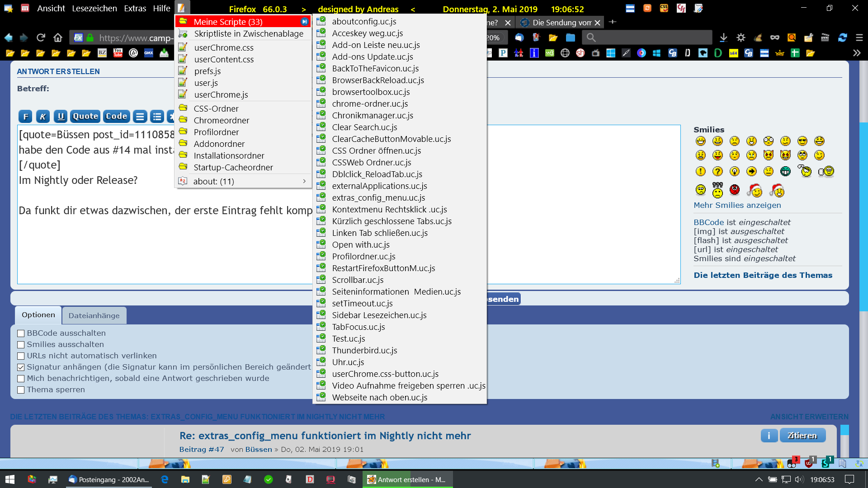Uncheck Signatur anhängen checkbox
868x488 pixels.
coord(21,367)
